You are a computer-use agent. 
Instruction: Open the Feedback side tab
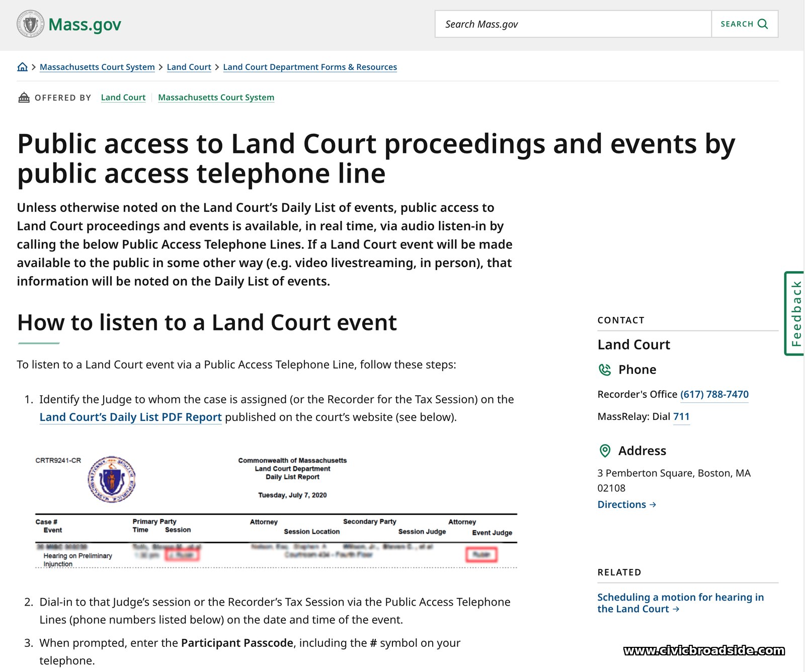(x=795, y=313)
